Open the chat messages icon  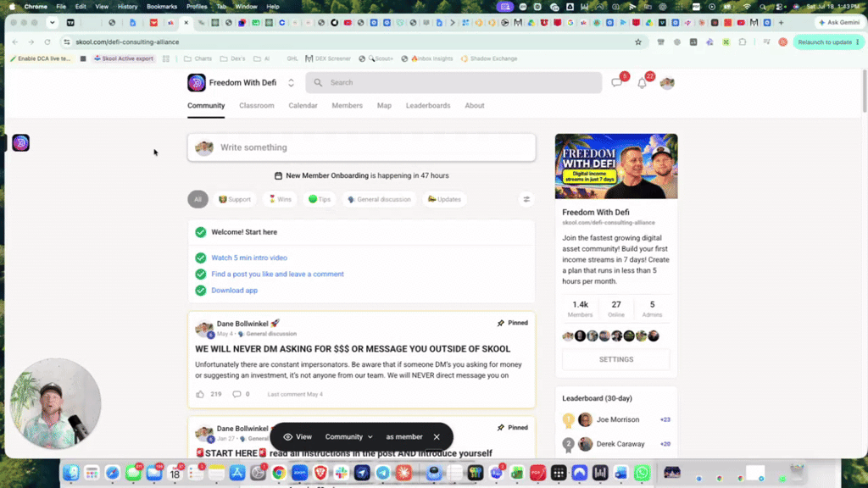617,82
